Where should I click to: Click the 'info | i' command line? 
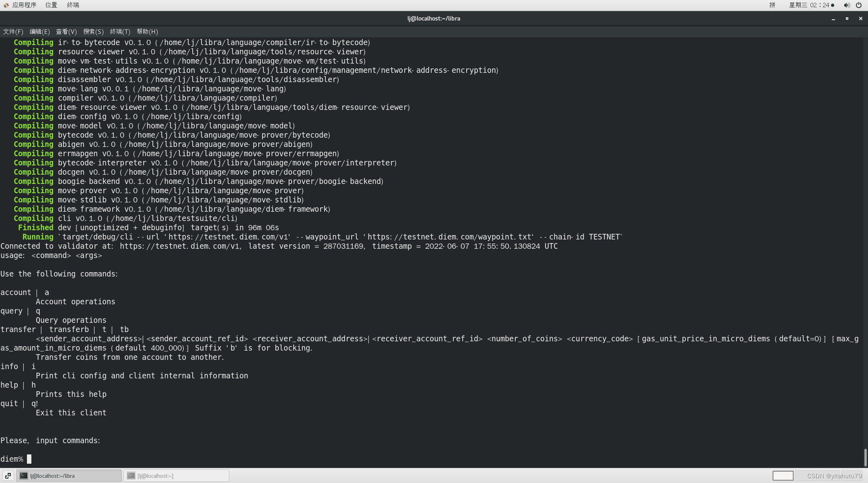[x=18, y=366]
